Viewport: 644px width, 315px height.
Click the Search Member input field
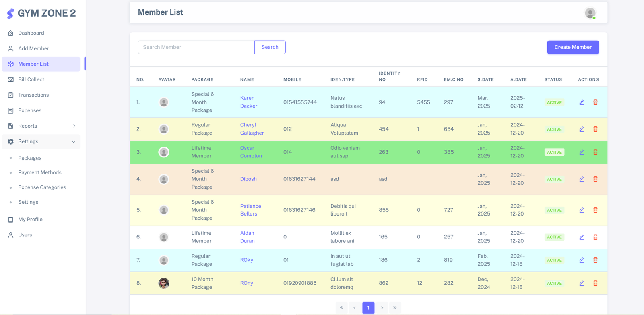[x=196, y=47]
